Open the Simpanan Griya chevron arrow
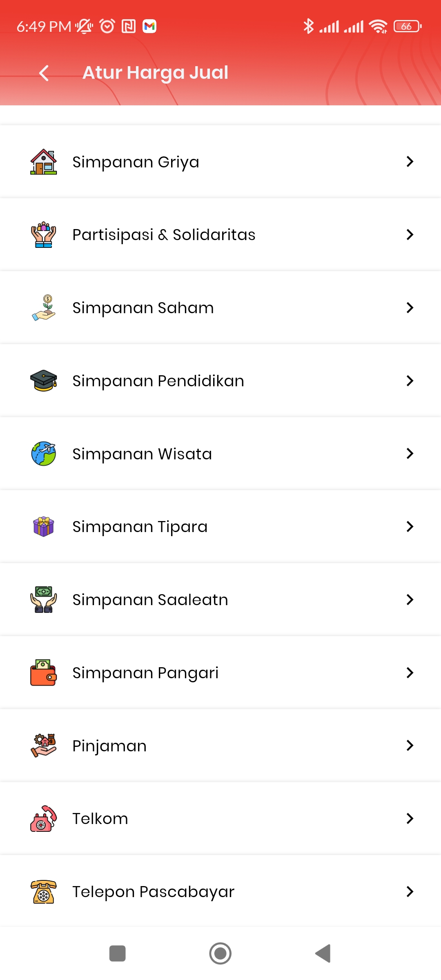 point(410,161)
